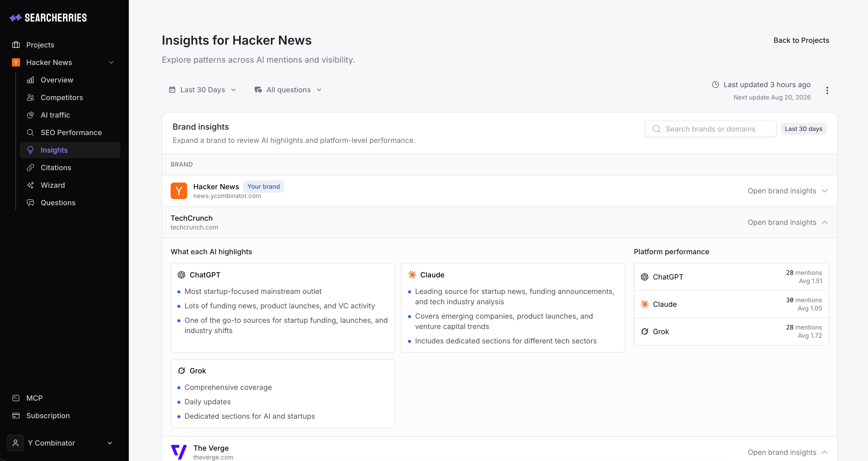Click the Y Combinator user avatar icon
Viewport: 868px width, 461px height.
pos(15,443)
